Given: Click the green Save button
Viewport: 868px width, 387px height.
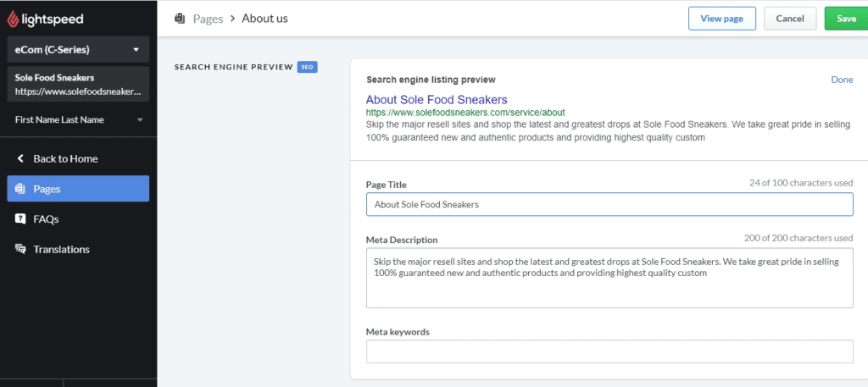Looking at the screenshot, I should [846, 19].
